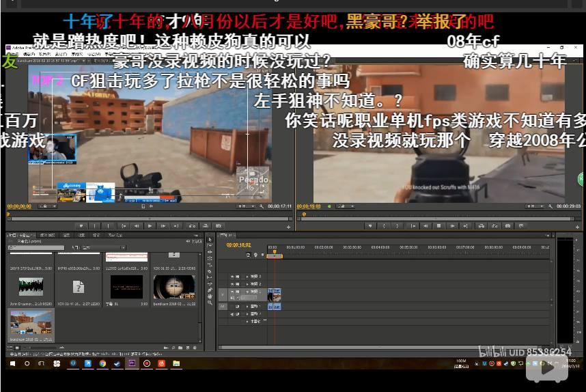Click Extract button in Program monitor
Screen dimensions: 586x392
pos(494,226)
